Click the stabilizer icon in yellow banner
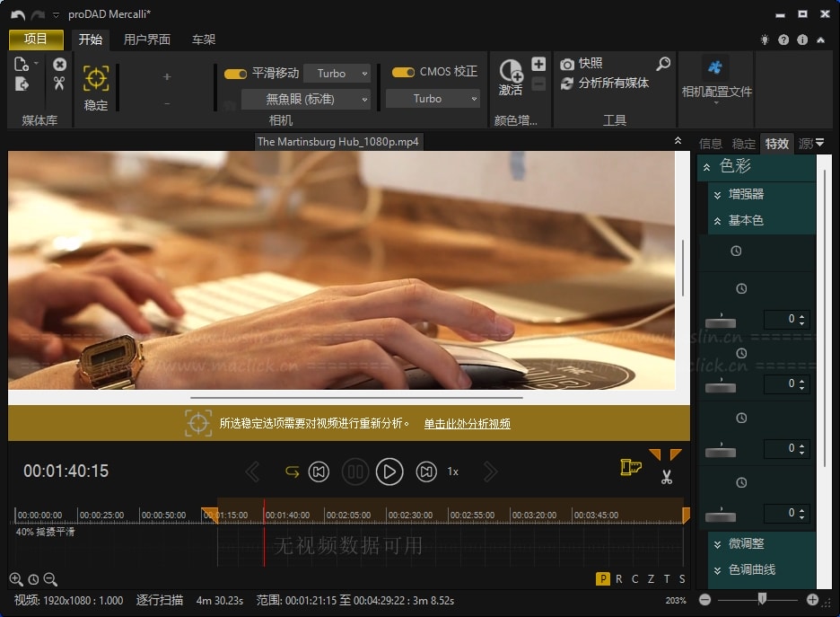 [198, 424]
